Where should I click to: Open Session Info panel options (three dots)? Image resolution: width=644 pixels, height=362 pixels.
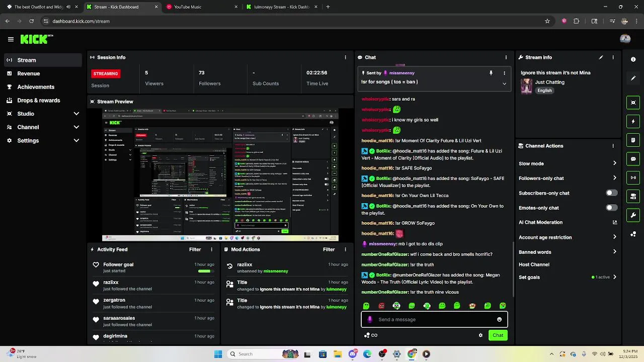pos(345,57)
